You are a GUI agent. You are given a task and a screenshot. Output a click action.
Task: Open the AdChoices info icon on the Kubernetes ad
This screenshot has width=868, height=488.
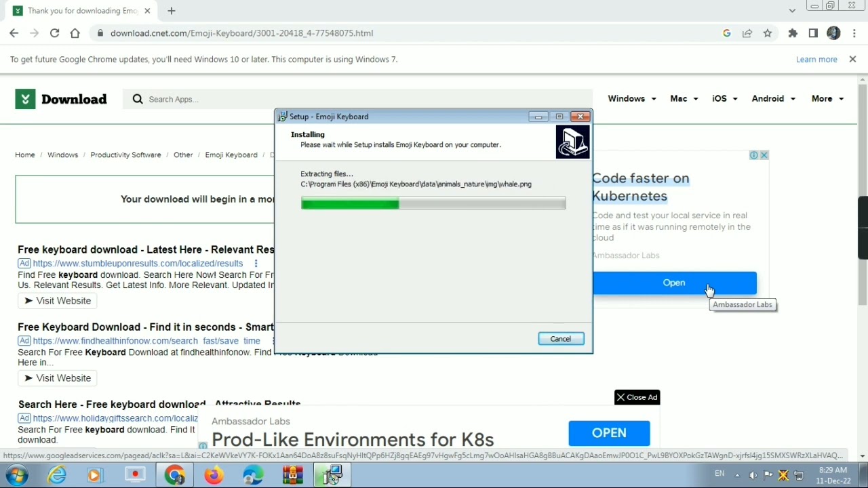coord(753,155)
